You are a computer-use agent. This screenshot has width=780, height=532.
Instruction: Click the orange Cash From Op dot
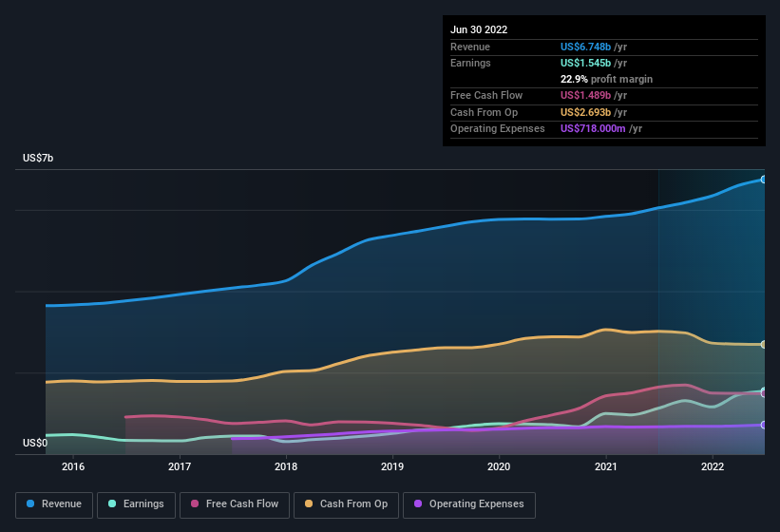coord(309,503)
